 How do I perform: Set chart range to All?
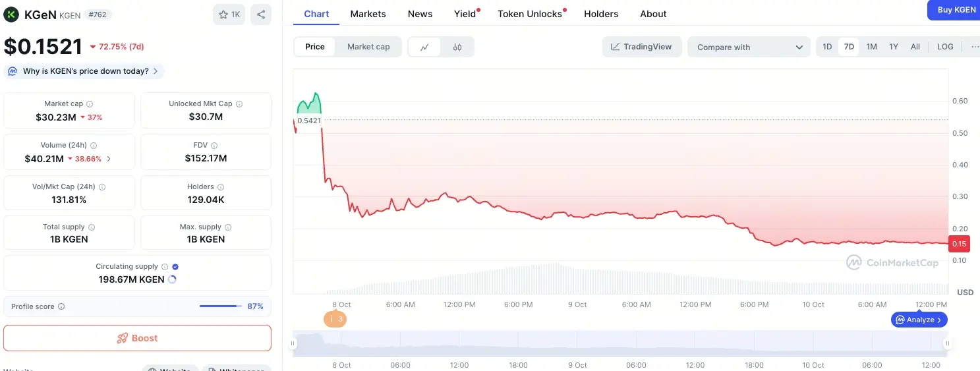click(915, 47)
